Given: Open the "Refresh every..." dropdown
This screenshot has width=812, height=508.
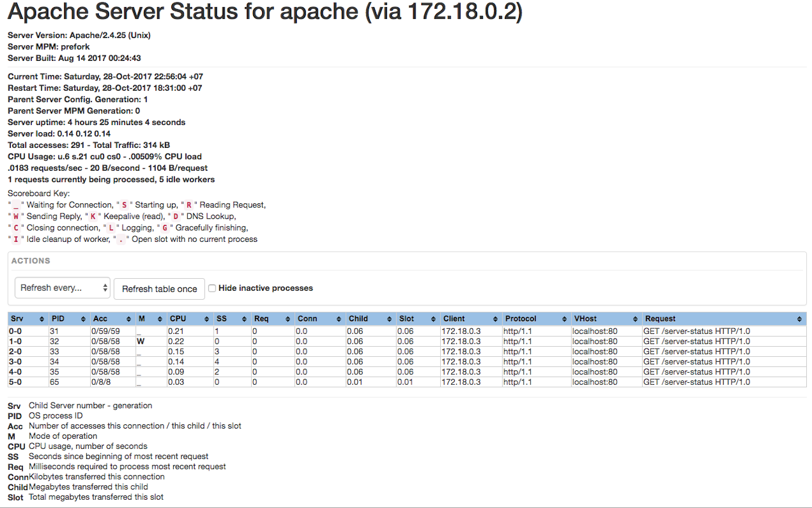Looking at the screenshot, I should click(62, 288).
